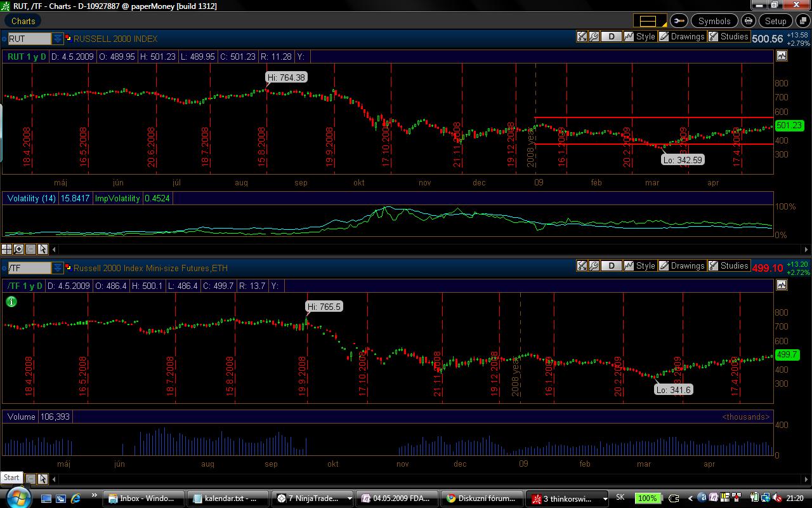Click the taskbar clock showing 21:20
Image resolution: width=812 pixels, height=508 pixels.
coord(795,498)
